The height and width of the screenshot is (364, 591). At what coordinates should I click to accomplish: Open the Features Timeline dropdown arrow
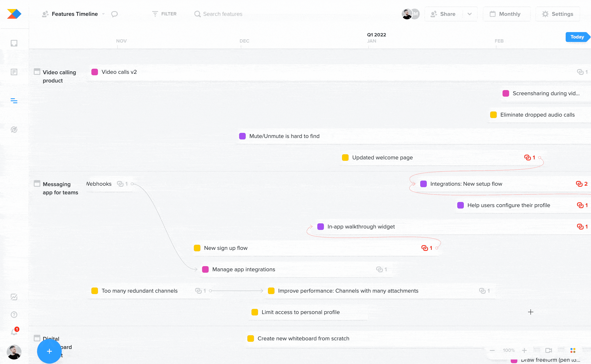pos(103,14)
